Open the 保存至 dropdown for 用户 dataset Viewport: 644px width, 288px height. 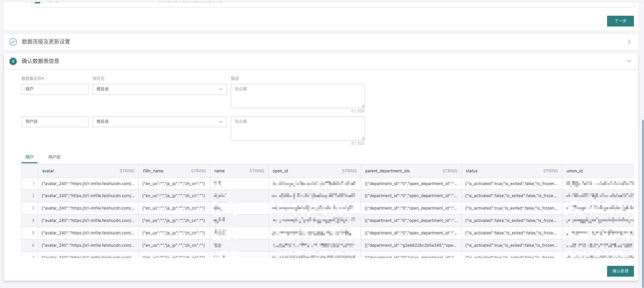[x=159, y=89]
